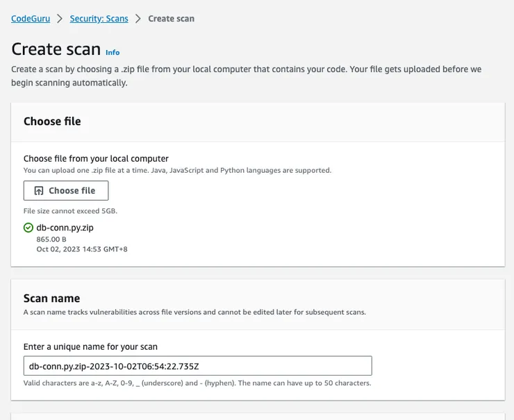Click the 'Valid characters' hint below input
The image size is (514, 420).
(x=197, y=383)
